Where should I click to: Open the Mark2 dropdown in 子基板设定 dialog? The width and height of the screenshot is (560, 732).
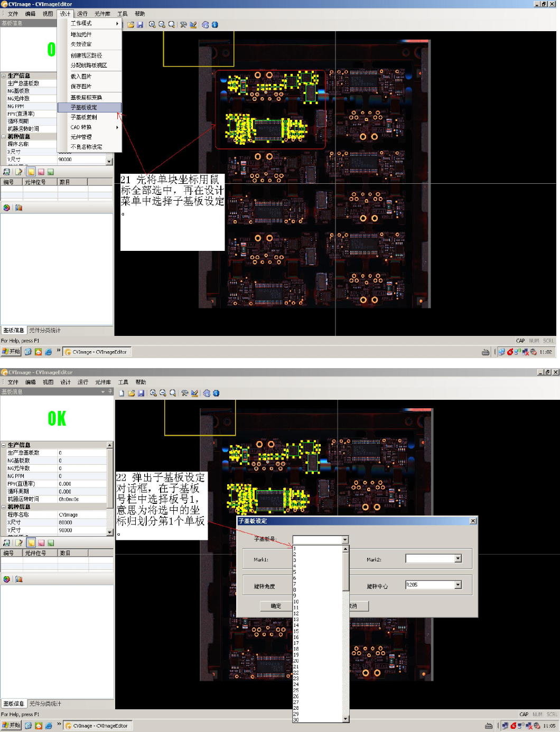pyautogui.click(x=458, y=559)
